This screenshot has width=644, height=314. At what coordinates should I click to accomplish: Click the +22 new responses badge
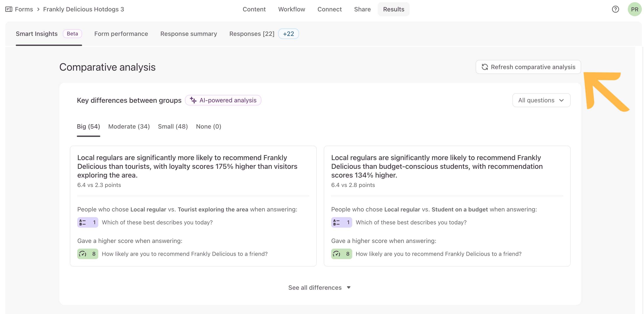coord(288,34)
